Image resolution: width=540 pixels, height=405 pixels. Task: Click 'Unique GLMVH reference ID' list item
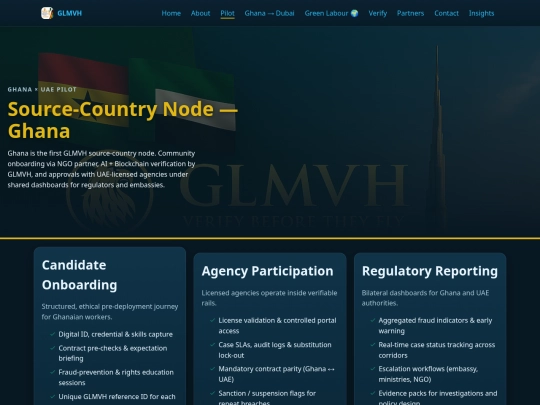click(117, 397)
